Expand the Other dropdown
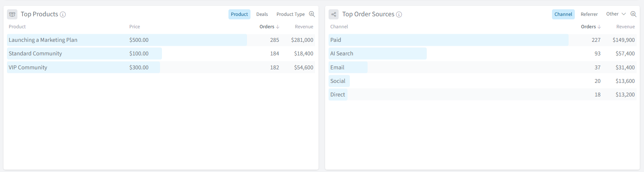 pos(616,14)
